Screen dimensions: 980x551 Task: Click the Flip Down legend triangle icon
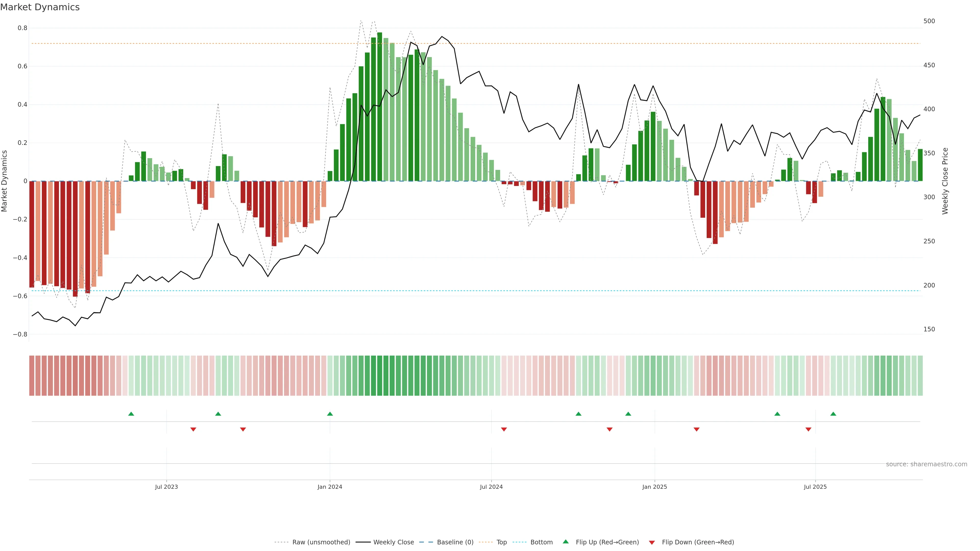(x=652, y=543)
